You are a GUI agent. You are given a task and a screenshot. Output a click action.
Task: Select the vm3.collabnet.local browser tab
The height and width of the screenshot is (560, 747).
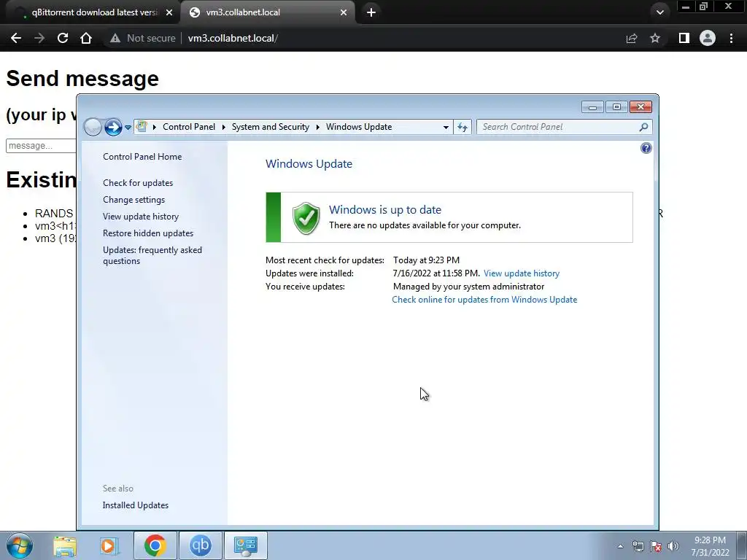267,12
